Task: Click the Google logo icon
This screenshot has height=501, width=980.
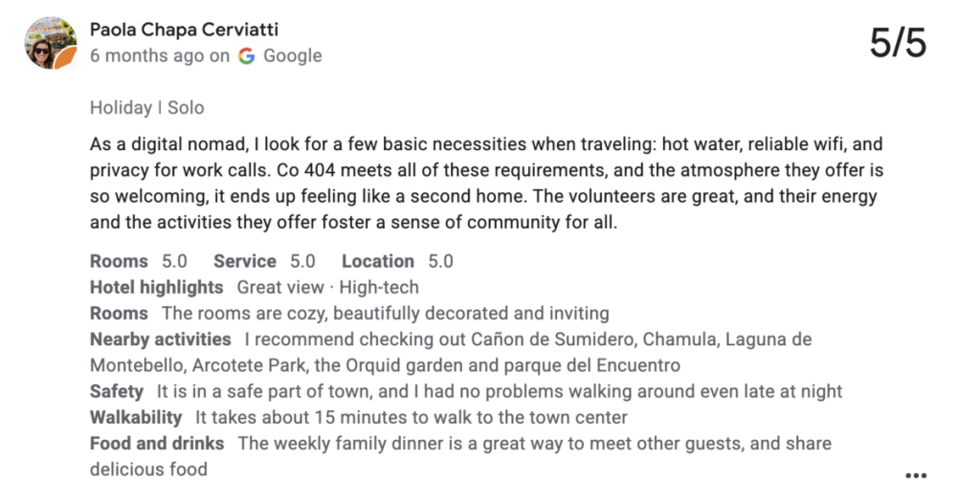Action: pos(247,55)
